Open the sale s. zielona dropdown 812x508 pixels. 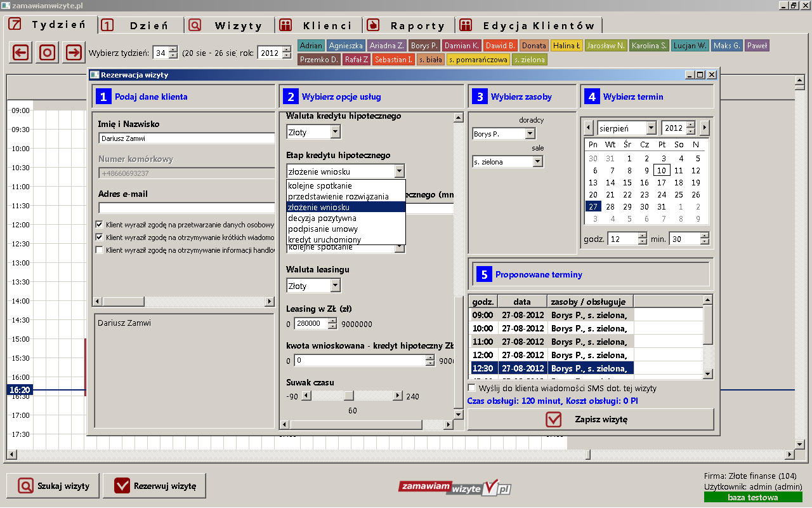pos(507,161)
